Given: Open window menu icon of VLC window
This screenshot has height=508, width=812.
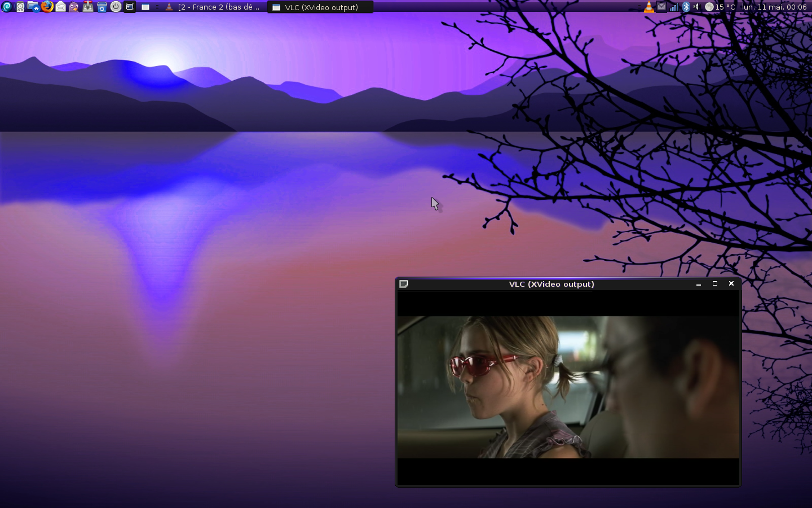Looking at the screenshot, I should coord(404,284).
